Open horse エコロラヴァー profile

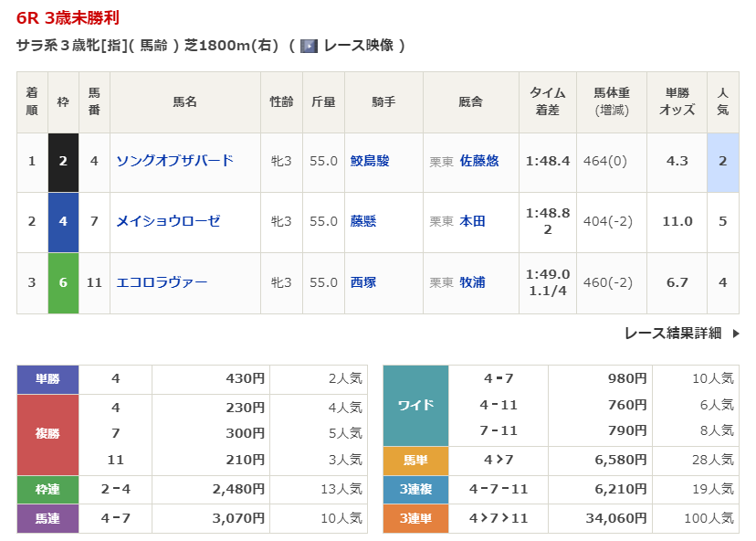point(162,282)
